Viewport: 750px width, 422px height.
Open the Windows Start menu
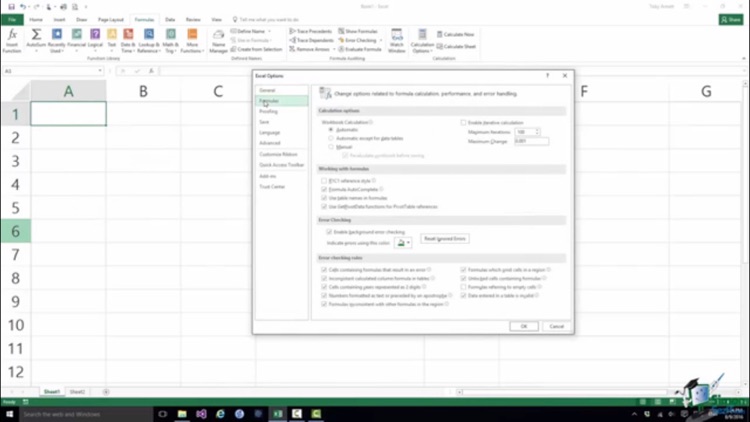pyautogui.click(x=10, y=414)
